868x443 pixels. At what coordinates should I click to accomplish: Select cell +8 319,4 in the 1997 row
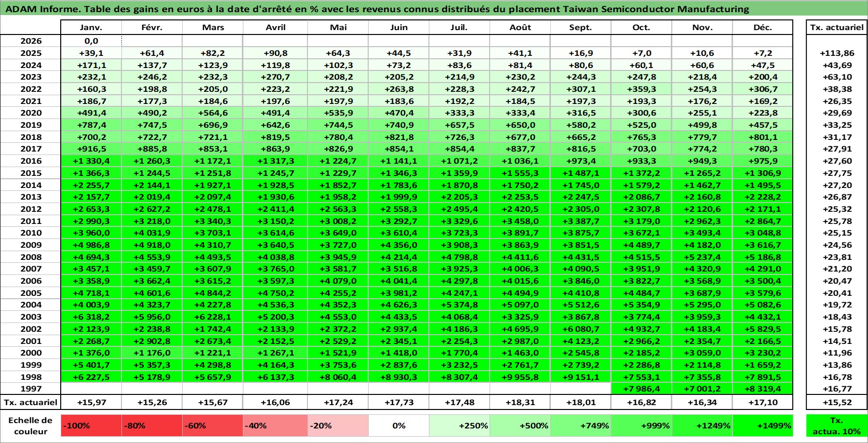763,389
